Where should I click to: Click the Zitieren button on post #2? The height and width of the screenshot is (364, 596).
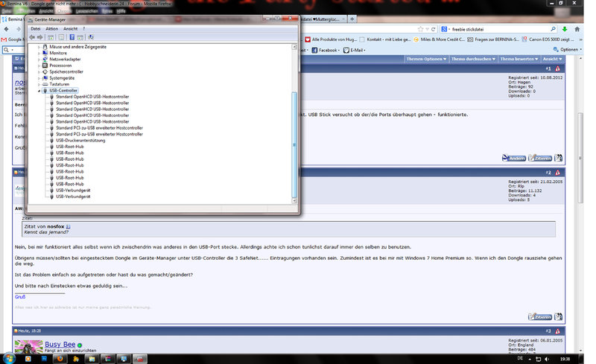[x=540, y=317]
